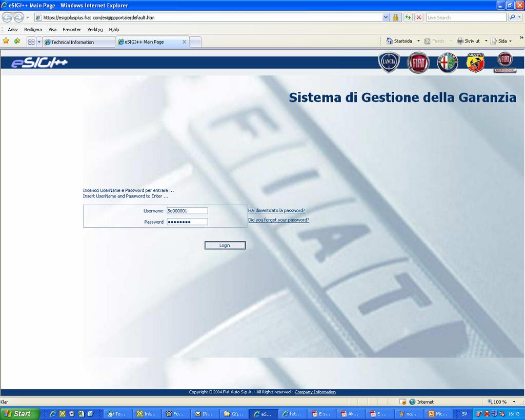Screen dimensions: 525x420
Task: Click the Password input field
Action: coord(187,222)
